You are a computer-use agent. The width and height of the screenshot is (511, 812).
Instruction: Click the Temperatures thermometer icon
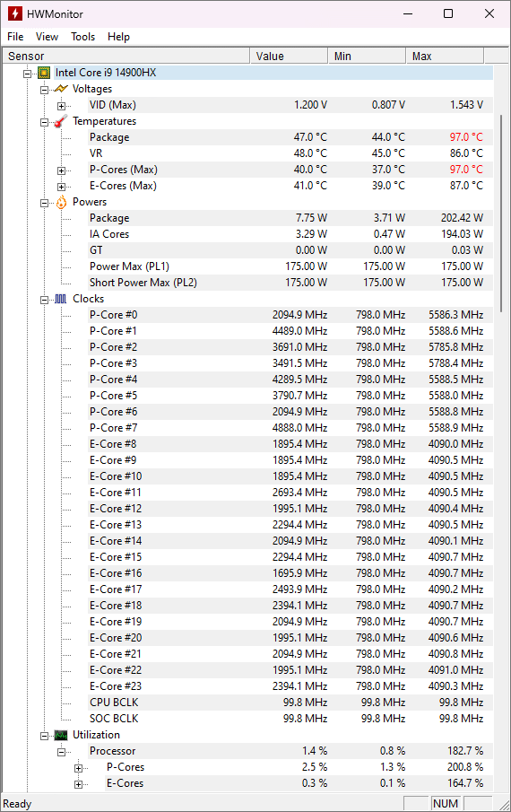click(61, 121)
